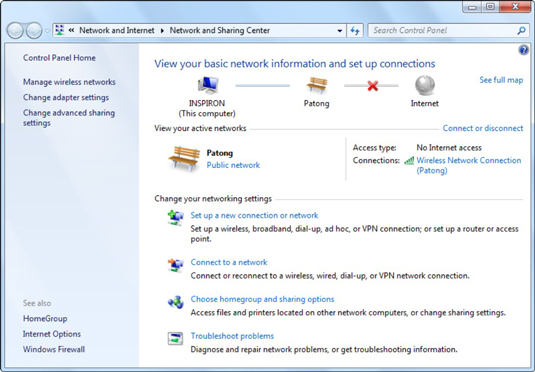The image size is (535, 372).
Task: Click the bold 'Patong' network name text
Action: 220,153
